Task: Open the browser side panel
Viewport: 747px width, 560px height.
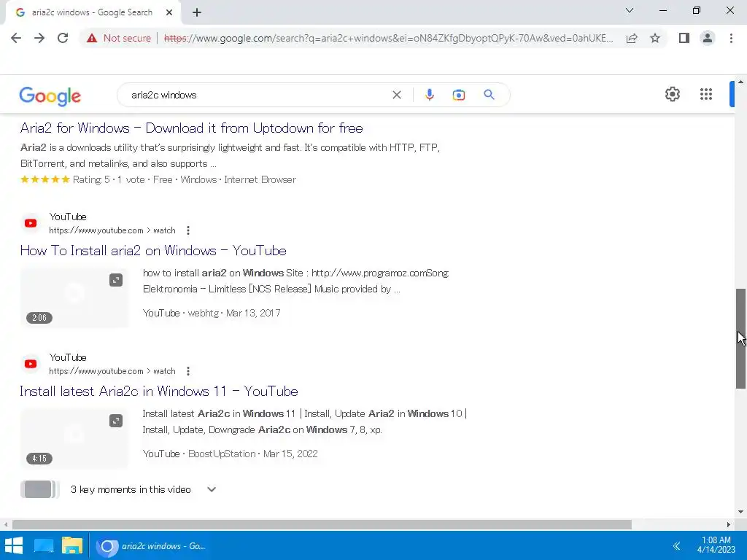Action: [x=684, y=38]
